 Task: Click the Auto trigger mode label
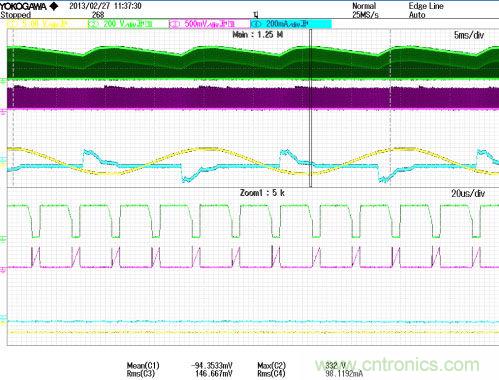point(417,15)
